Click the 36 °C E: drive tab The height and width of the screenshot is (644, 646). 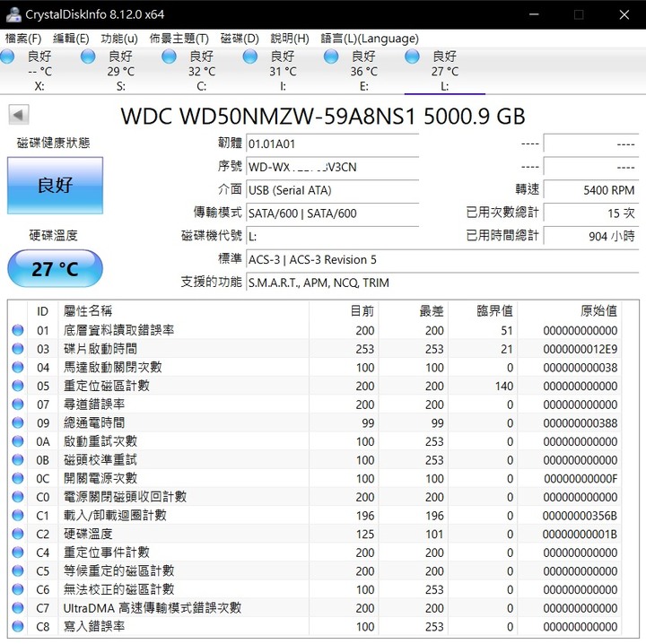click(363, 71)
